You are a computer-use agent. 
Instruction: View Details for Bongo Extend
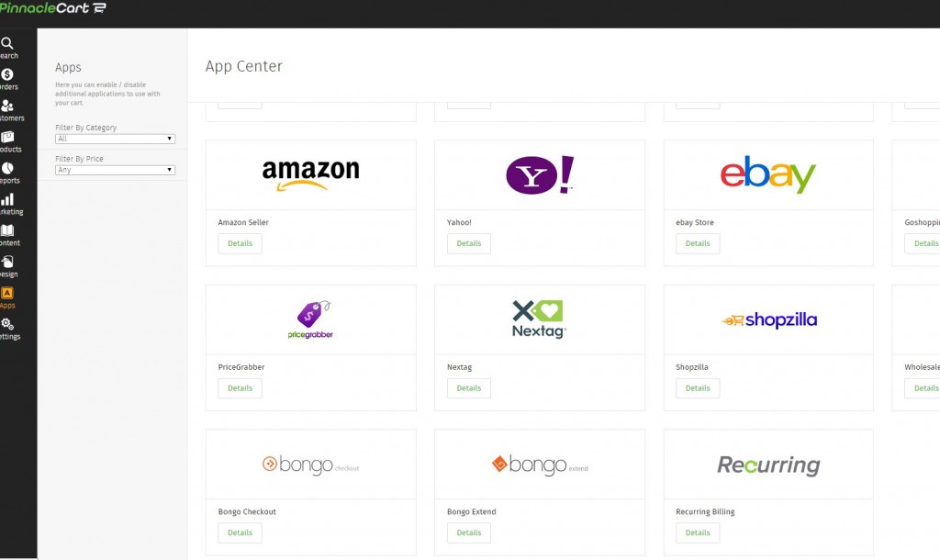pyautogui.click(x=469, y=532)
